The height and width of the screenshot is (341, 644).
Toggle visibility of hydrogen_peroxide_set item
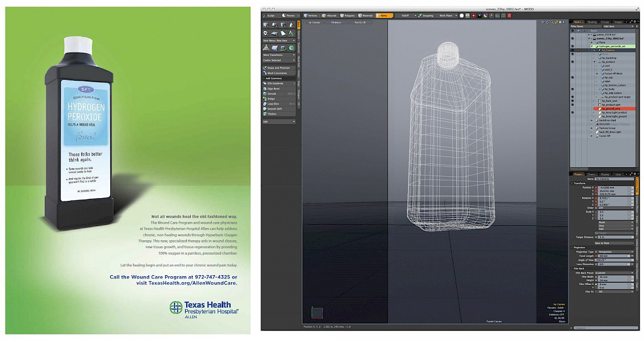point(573,46)
